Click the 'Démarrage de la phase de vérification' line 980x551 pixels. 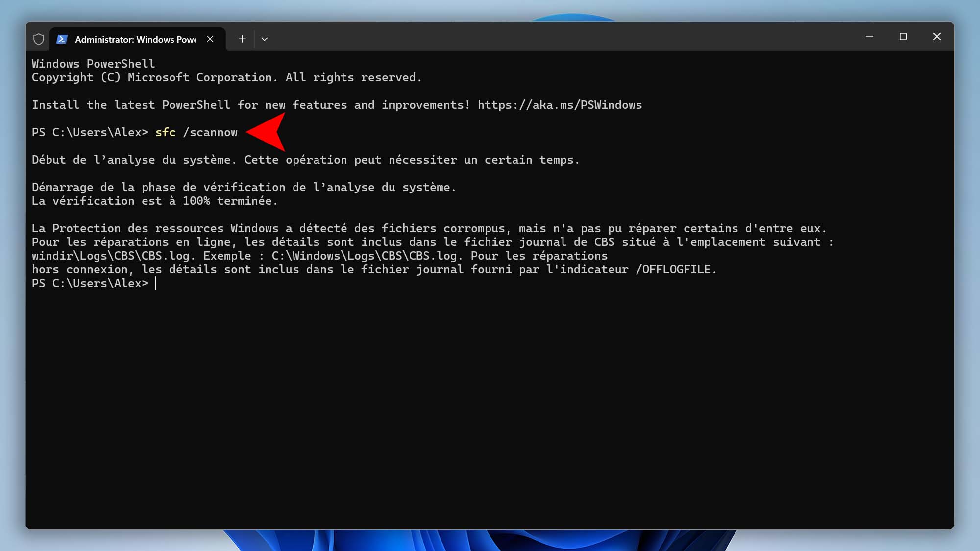click(x=244, y=187)
